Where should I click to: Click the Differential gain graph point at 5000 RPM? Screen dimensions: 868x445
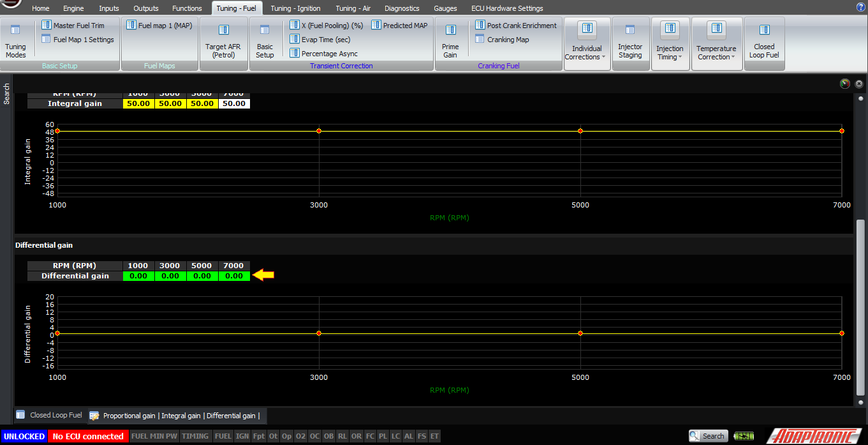pyautogui.click(x=580, y=333)
